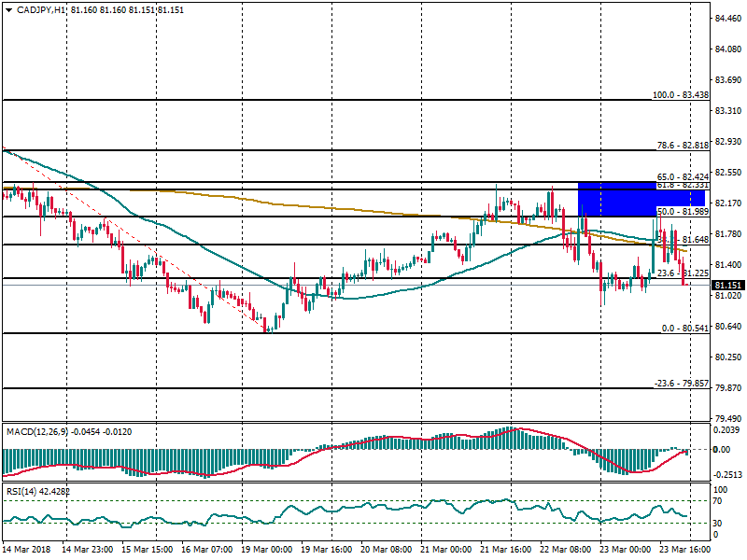Click the MACD 0.2039 scale value
The width and height of the screenshot is (747, 560).
point(728,430)
